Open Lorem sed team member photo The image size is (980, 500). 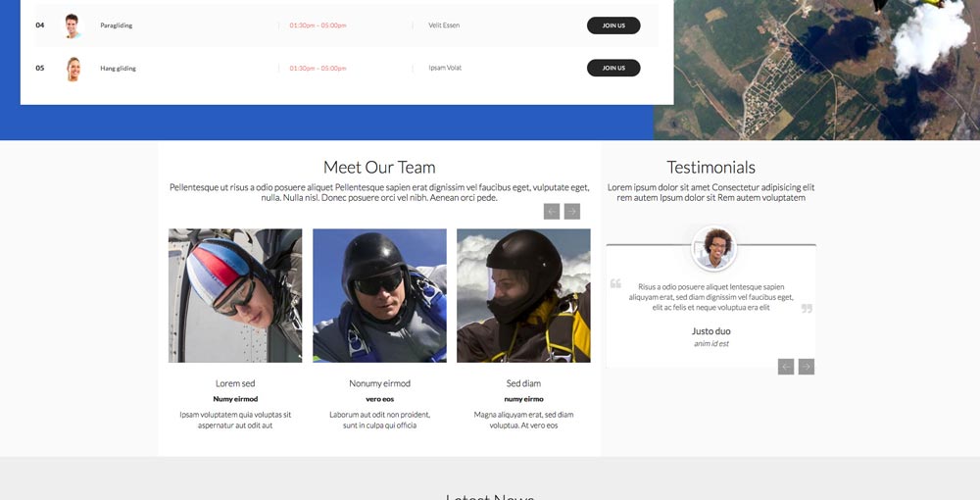tap(235, 295)
